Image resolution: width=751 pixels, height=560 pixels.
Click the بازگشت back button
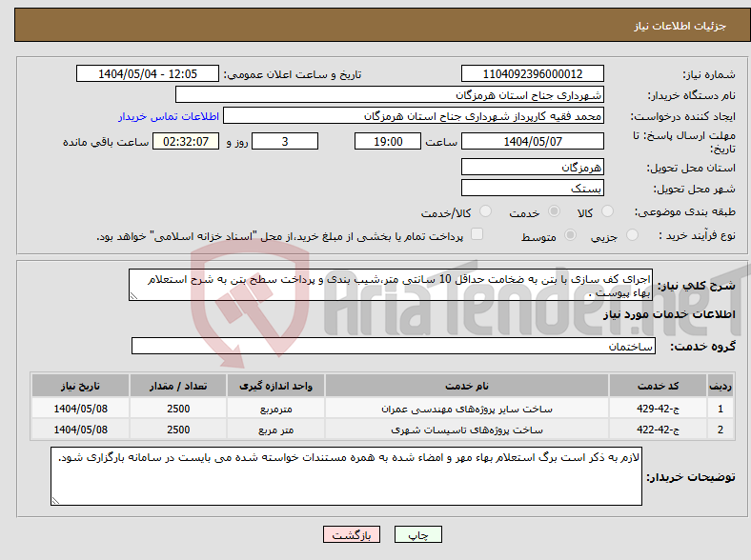352,534
